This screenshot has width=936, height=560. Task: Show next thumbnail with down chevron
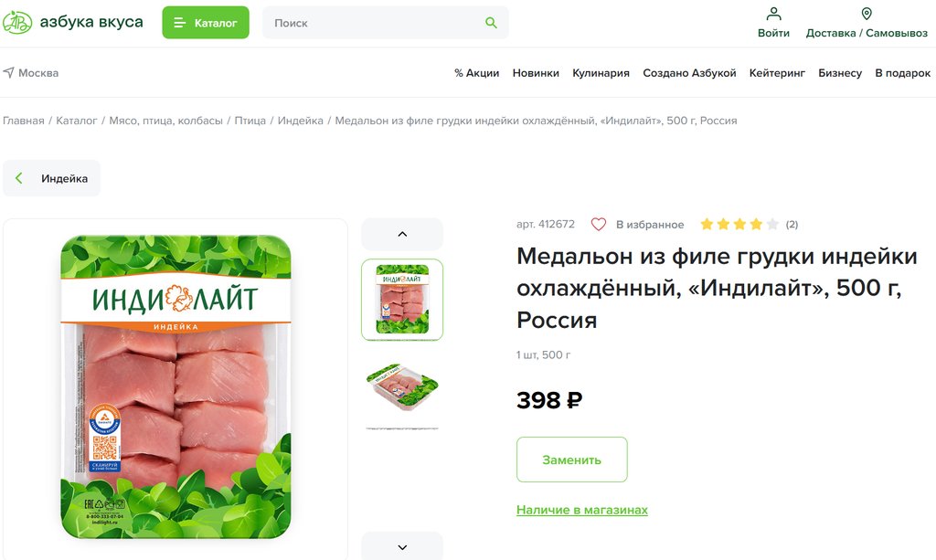(x=402, y=546)
